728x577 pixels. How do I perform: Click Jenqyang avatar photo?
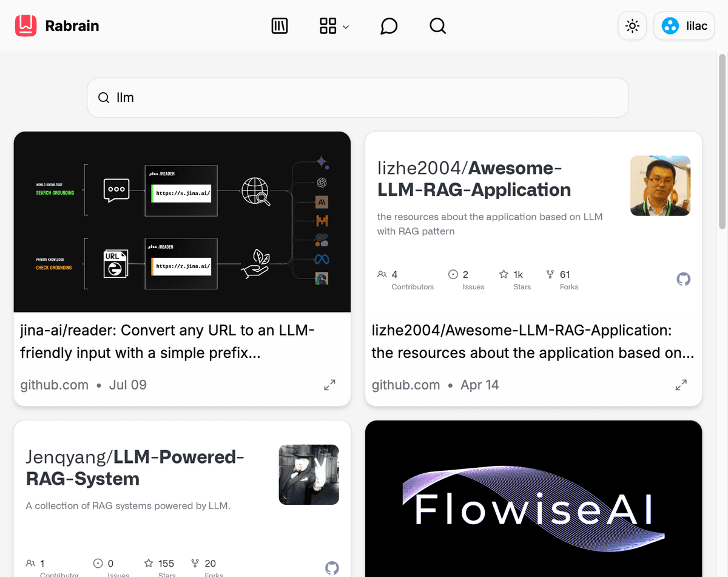coord(309,474)
